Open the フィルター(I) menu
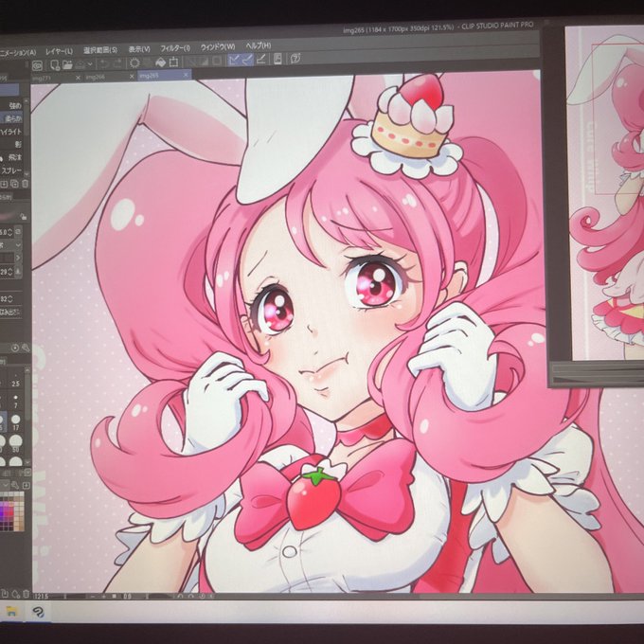Image resolution: width=644 pixels, height=644 pixels. tap(175, 48)
